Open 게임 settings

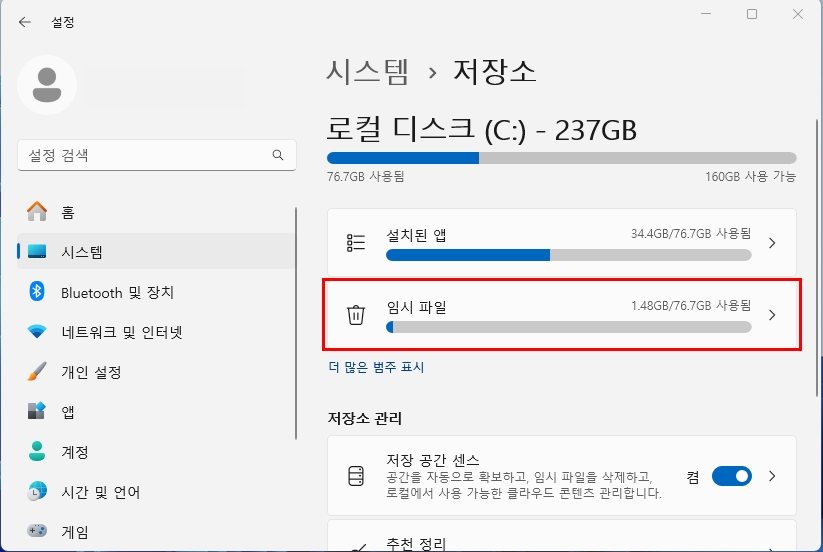(x=156, y=532)
